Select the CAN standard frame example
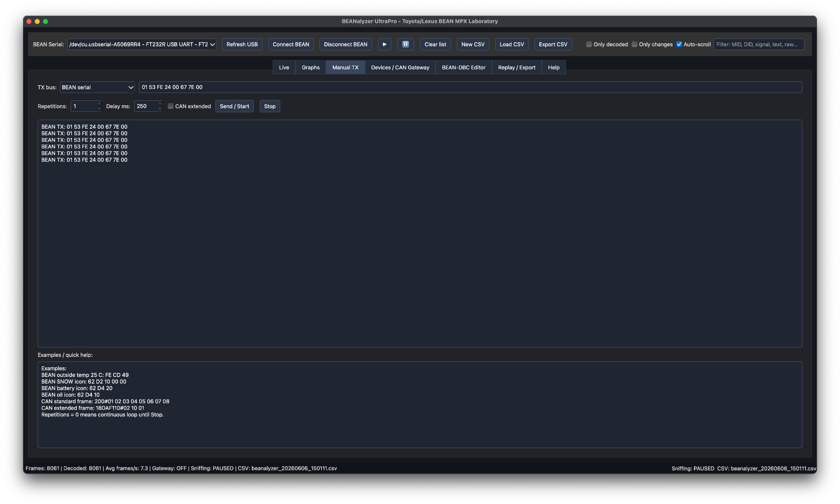The image size is (840, 504). 105,402
